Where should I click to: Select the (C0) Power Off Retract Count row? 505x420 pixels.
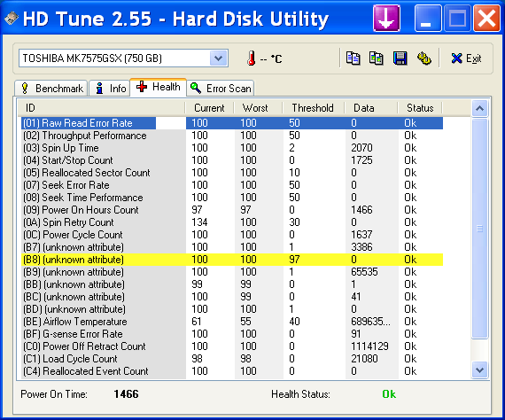click(232, 346)
